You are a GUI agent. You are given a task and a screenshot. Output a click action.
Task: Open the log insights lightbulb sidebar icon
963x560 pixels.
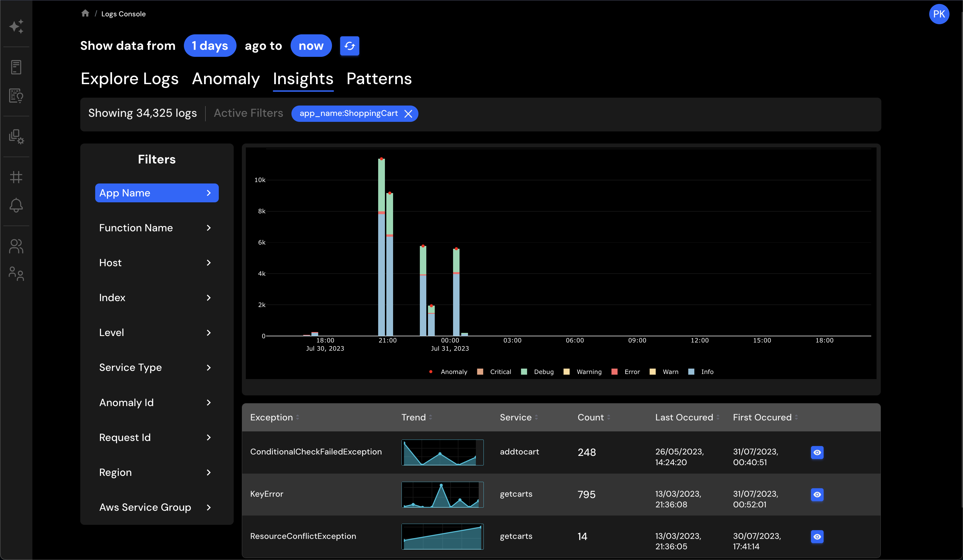[x=16, y=95]
